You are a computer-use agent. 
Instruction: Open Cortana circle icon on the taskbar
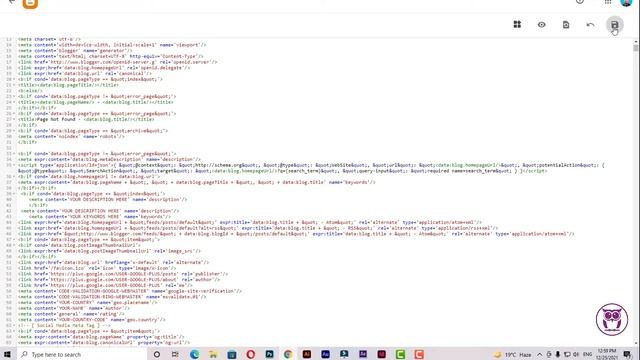(x=157, y=354)
